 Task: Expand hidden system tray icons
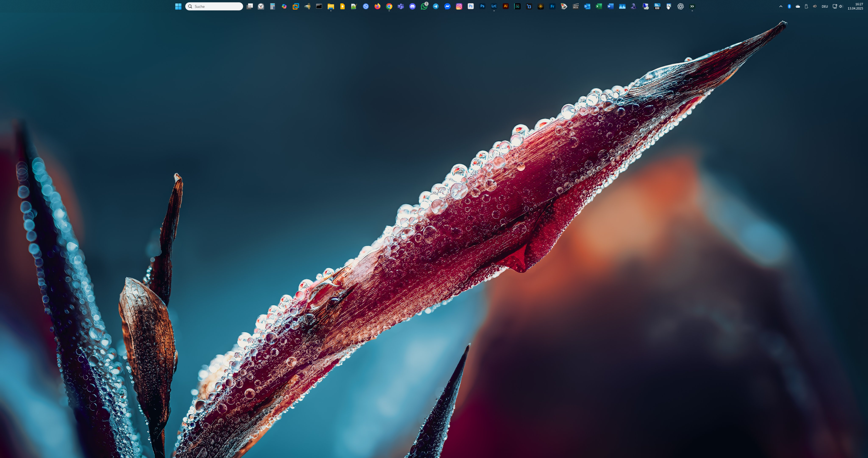tap(781, 6)
